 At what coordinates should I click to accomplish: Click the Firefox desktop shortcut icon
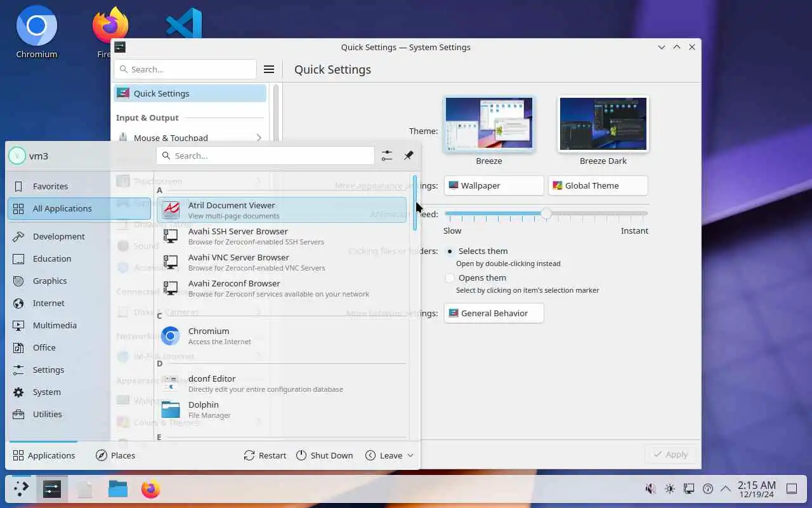(x=110, y=25)
